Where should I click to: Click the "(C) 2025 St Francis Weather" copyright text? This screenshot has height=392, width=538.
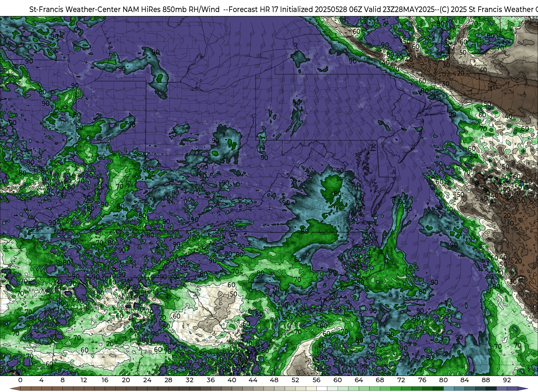tap(486, 10)
